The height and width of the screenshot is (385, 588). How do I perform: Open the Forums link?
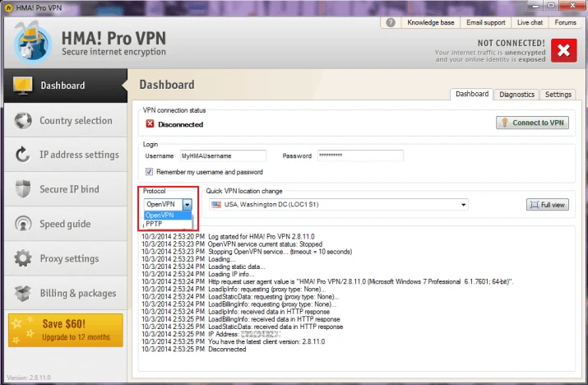pyautogui.click(x=565, y=22)
